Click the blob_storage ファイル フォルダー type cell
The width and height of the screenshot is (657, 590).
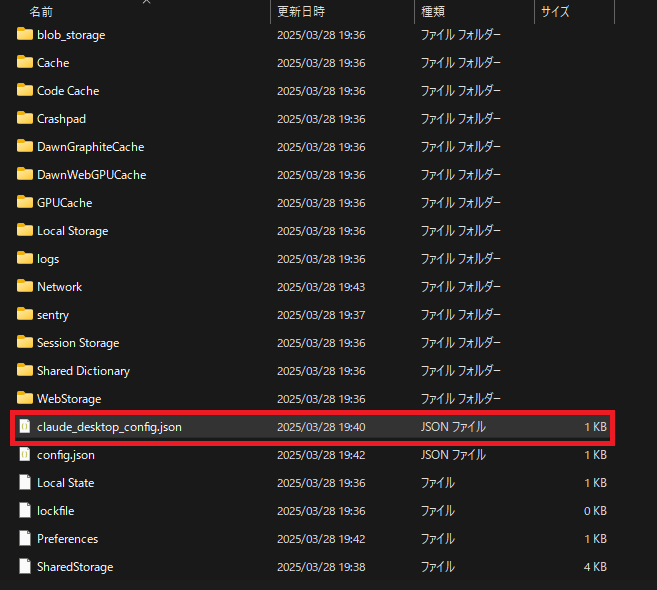460,35
